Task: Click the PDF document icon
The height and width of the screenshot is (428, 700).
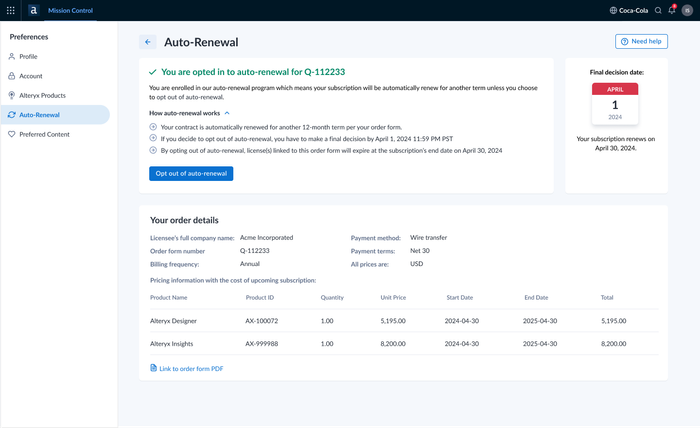Action: point(153,368)
